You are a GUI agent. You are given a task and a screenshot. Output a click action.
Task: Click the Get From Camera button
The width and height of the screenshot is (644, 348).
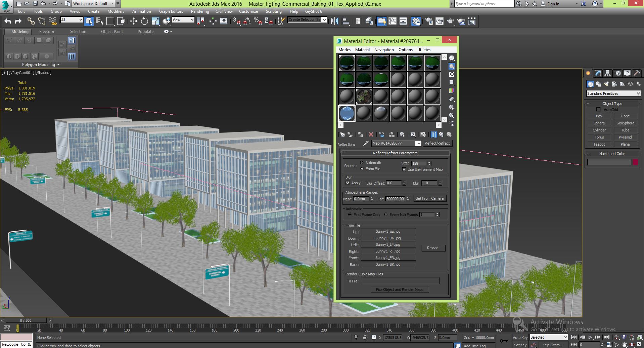(x=429, y=199)
